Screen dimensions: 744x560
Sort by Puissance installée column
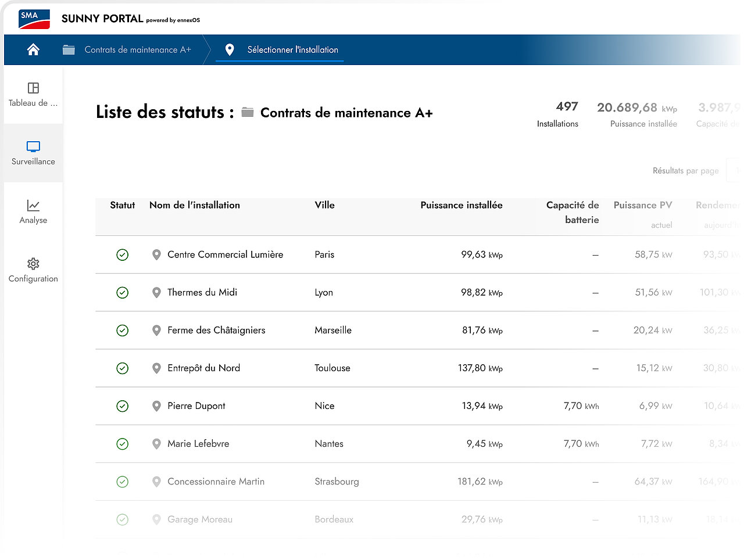462,205
